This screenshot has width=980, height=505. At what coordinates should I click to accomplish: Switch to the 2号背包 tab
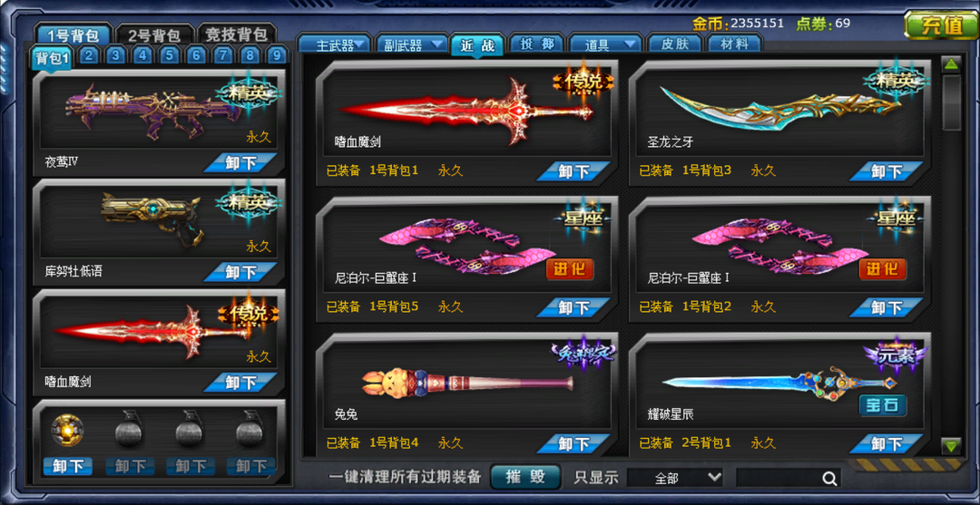click(155, 35)
